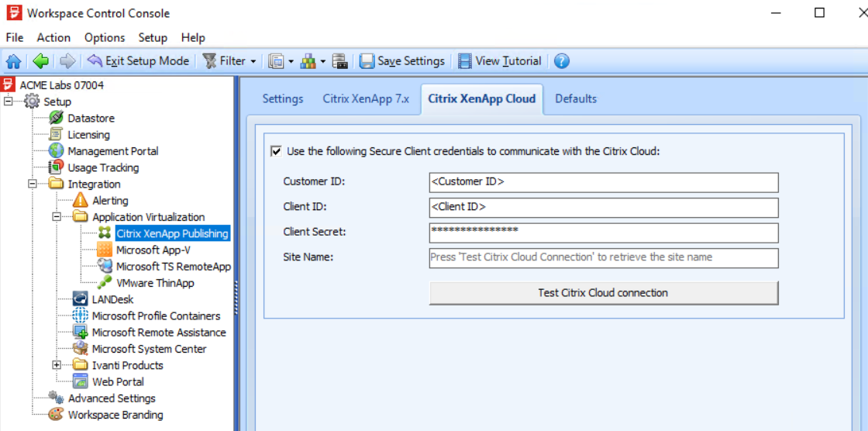Open the File menu

point(15,38)
